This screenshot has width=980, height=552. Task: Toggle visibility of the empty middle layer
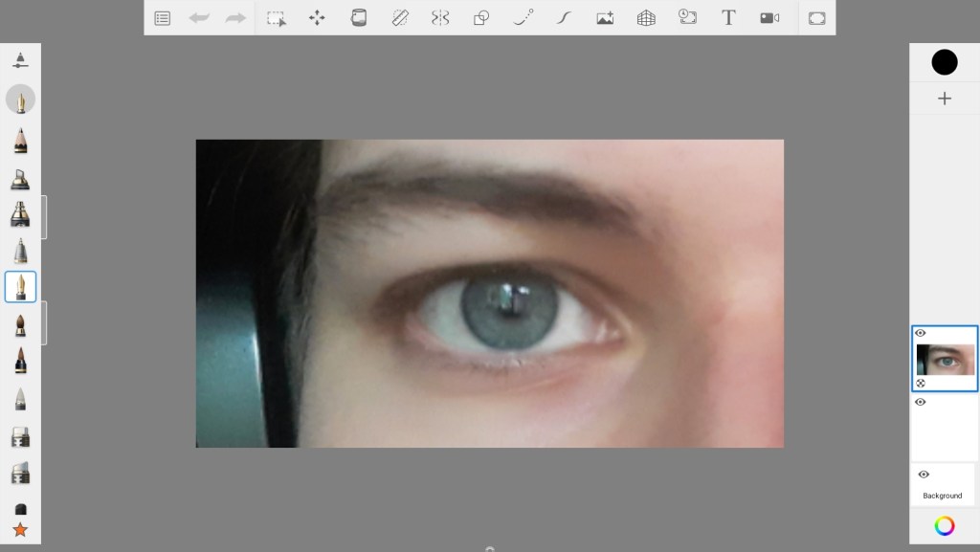click(x=921, y=402)
